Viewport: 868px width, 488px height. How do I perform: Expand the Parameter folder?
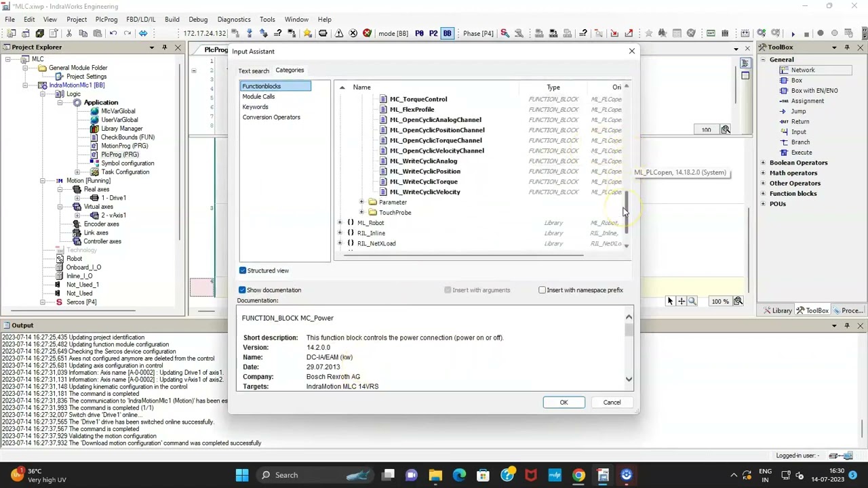[x=361, y=202]
